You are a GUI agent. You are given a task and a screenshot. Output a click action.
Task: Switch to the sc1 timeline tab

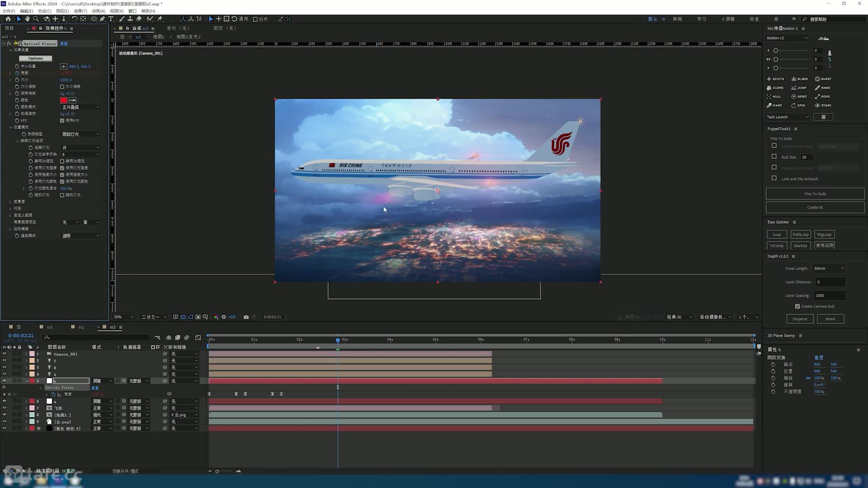pos(49,327)
